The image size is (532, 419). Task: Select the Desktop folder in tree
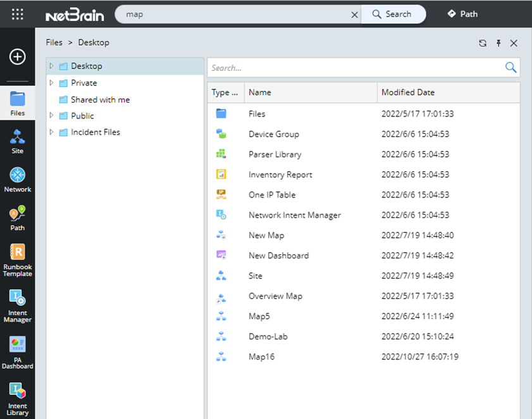click(x=87, y=66)
